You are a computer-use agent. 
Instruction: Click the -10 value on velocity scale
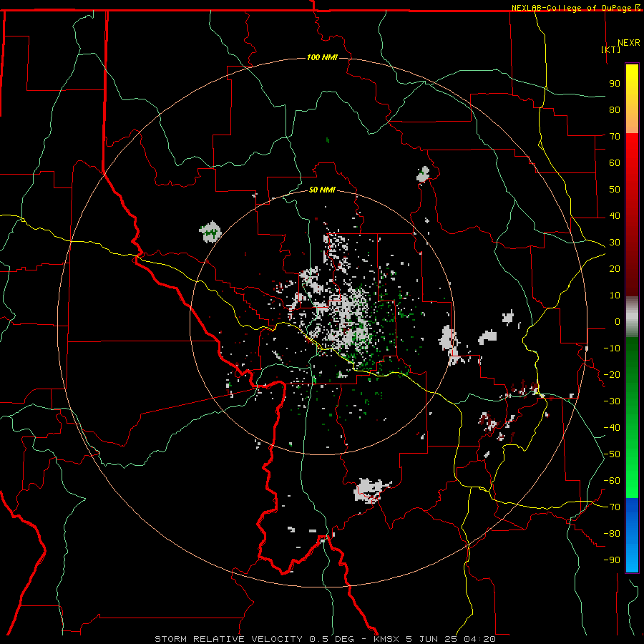click(x=612, y=348)
